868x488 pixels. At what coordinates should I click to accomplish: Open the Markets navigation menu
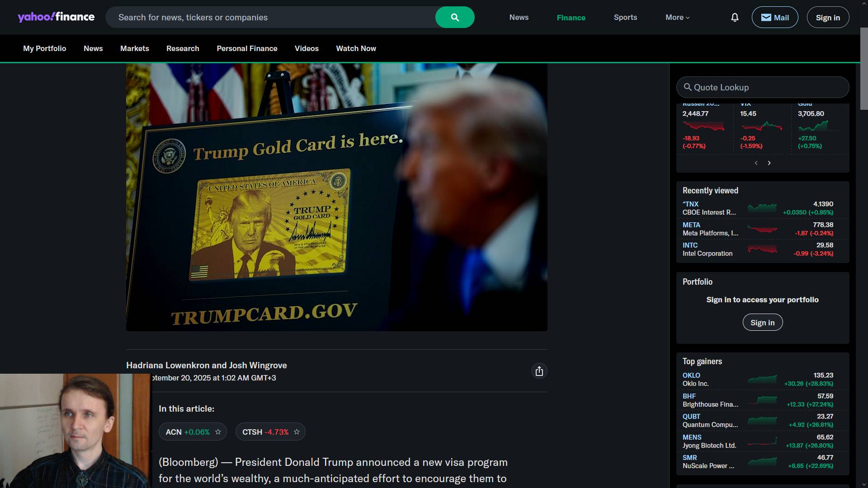(134, 48)
